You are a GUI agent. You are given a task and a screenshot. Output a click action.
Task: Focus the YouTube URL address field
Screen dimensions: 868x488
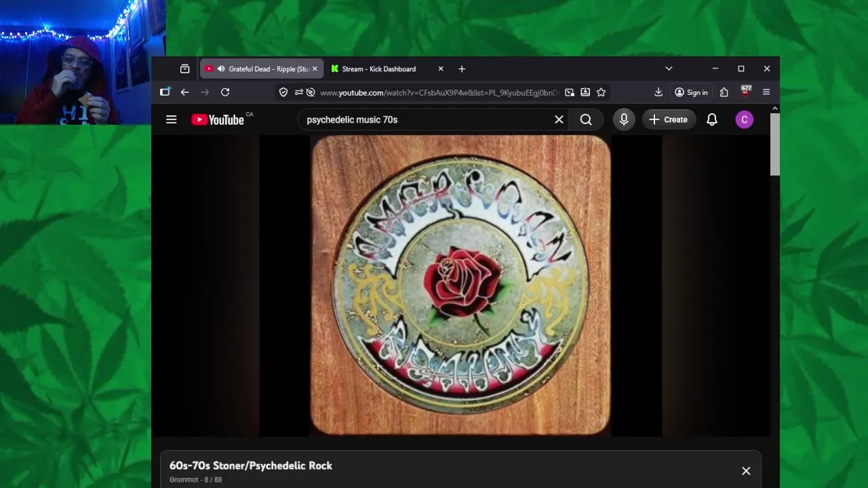pyautogui.click(x=439, y=92)
